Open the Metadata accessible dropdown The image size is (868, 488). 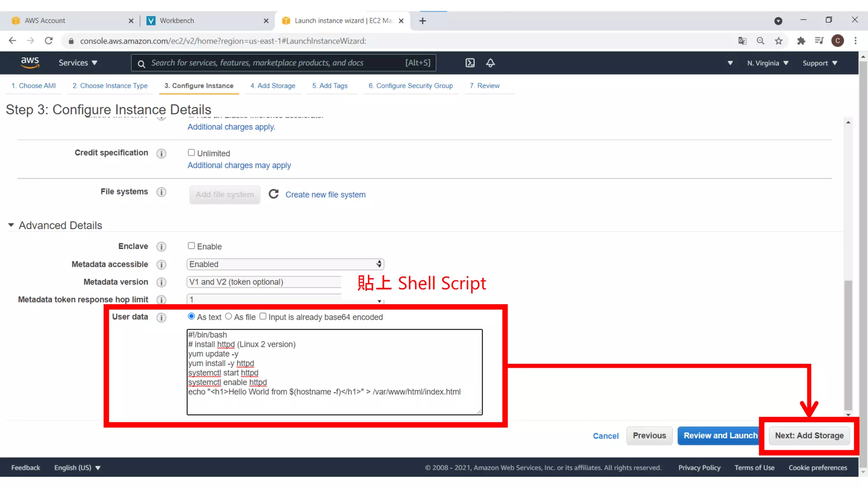(285, 264)
